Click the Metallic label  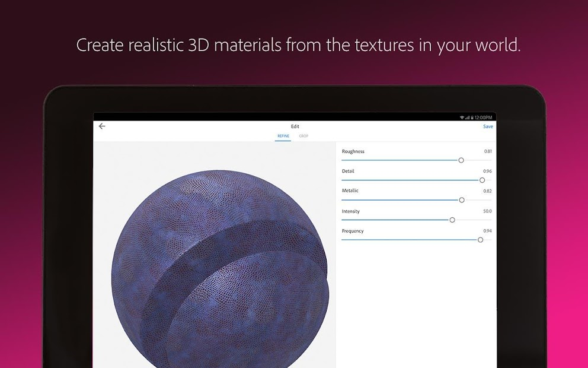(x=350, y=191)
